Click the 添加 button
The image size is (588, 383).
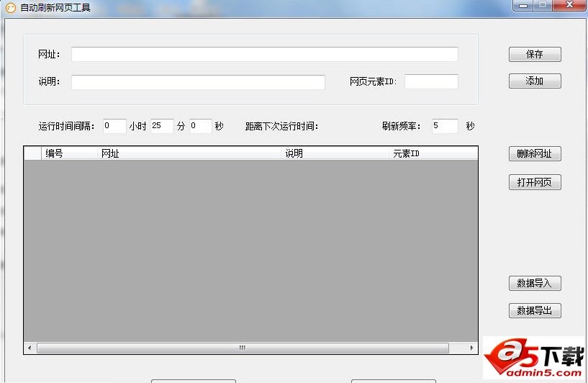tap(535, 81)
